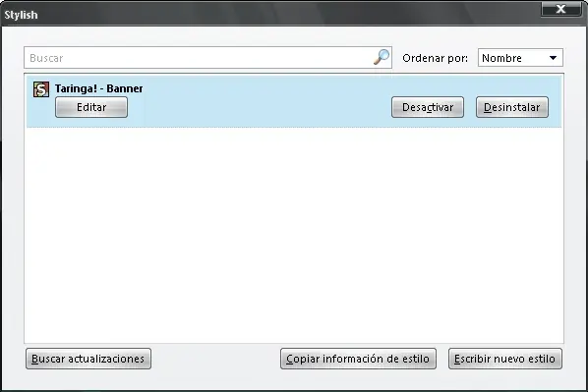Select the Taringa! - Banner style name

tap(99, 88)
